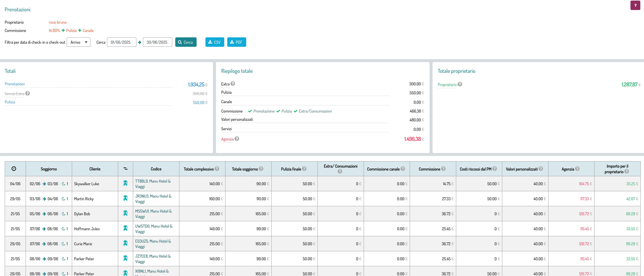Click 104.75 agency amount in Skywalker row
644x276 pixels.
(x=584, y=184)
